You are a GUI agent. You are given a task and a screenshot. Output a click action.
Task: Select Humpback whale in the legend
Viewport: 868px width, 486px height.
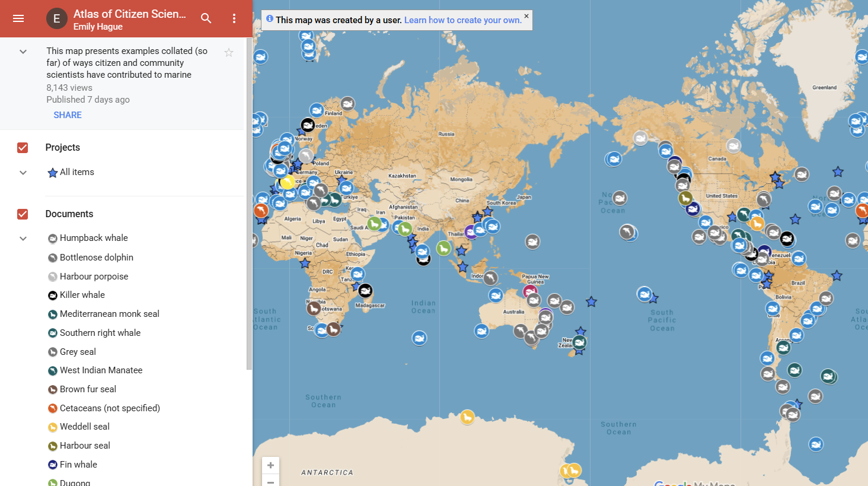point(94,238)
